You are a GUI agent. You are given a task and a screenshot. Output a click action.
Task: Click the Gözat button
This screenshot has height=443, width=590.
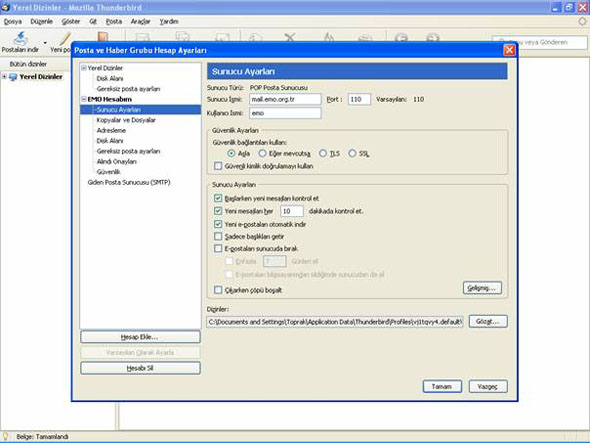click(x=488, y=321)
